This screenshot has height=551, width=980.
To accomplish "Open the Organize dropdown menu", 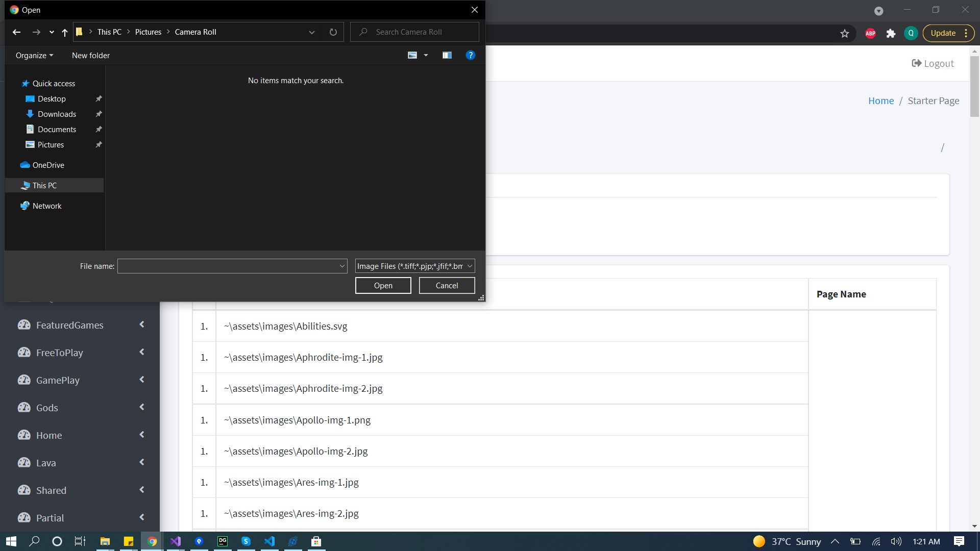I will 34,55.
